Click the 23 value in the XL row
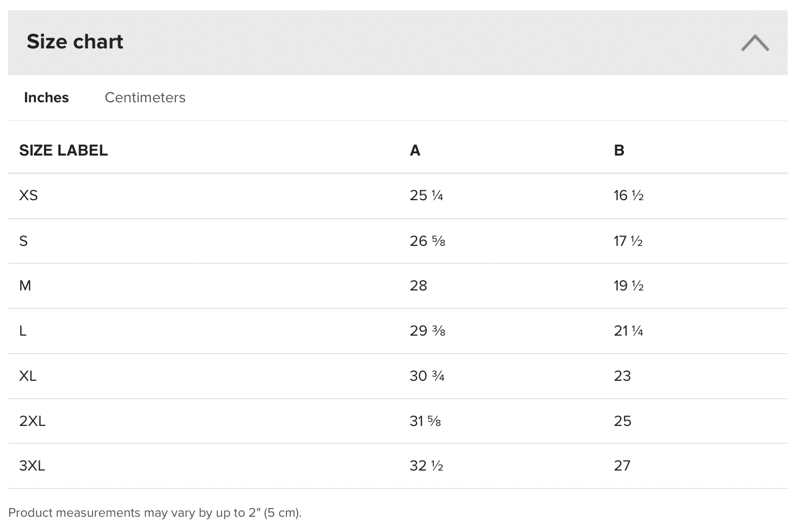Image resolution: width=798 pixels, height=532 pixels. click(x=622, y=376)
